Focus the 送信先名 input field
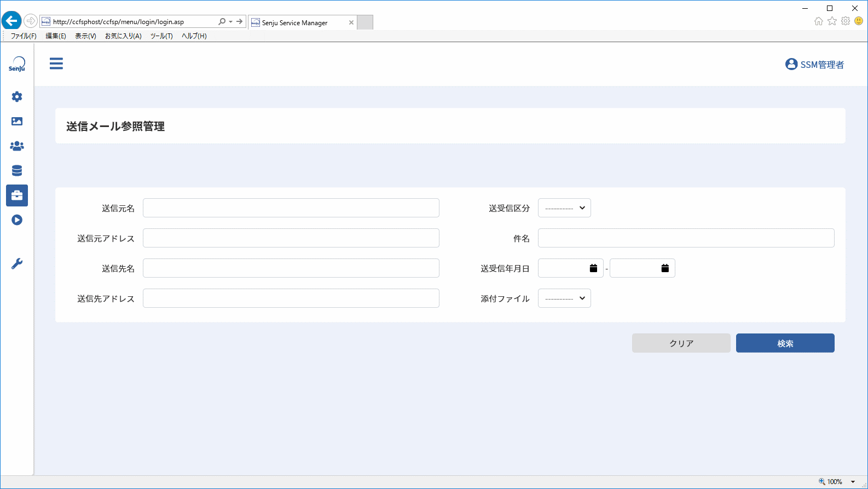Screen dimensions: 868x489 291,268
